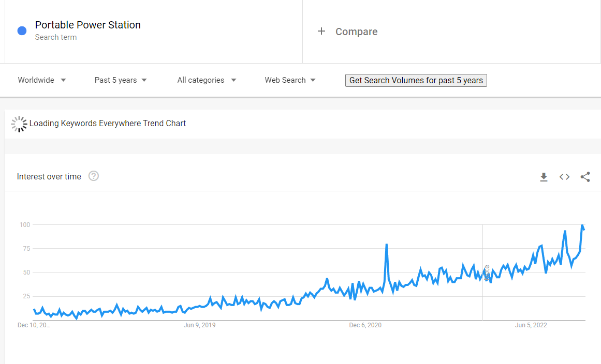601x364 pixels.
Task: Share the Interest over time chart
Action: [585, 177]
